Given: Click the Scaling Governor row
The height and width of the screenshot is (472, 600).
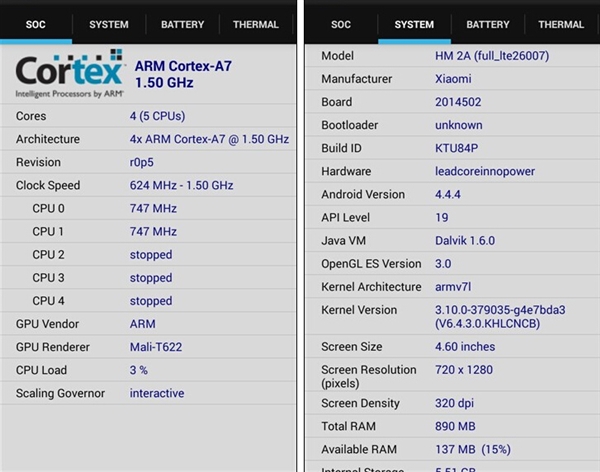Looking at the screenshot, I should 150,393.
